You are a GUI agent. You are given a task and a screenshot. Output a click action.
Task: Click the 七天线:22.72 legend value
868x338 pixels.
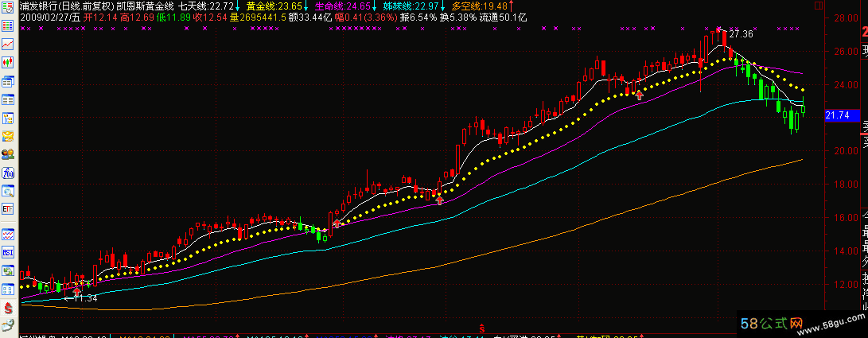coord(204,6)
